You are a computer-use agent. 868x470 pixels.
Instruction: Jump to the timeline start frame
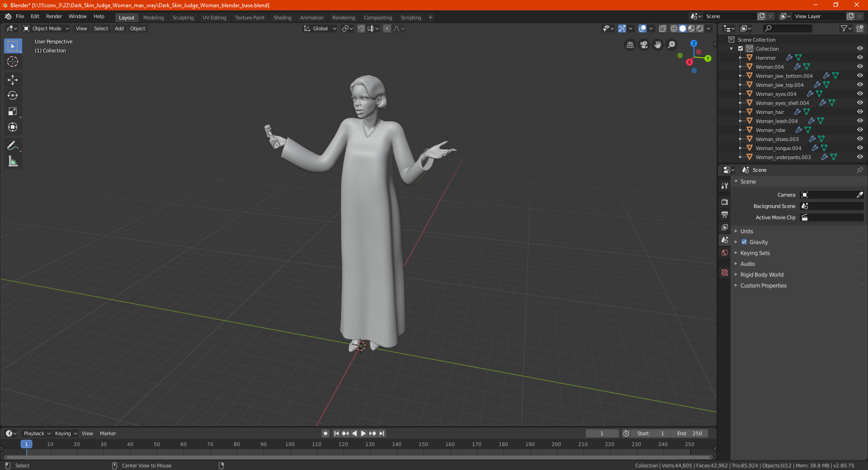click(336, 433)
